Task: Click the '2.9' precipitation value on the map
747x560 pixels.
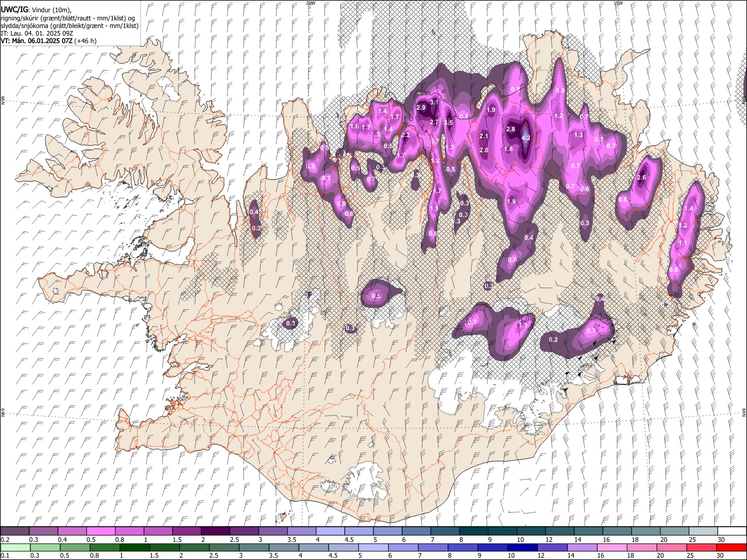Action: (420, 108)
